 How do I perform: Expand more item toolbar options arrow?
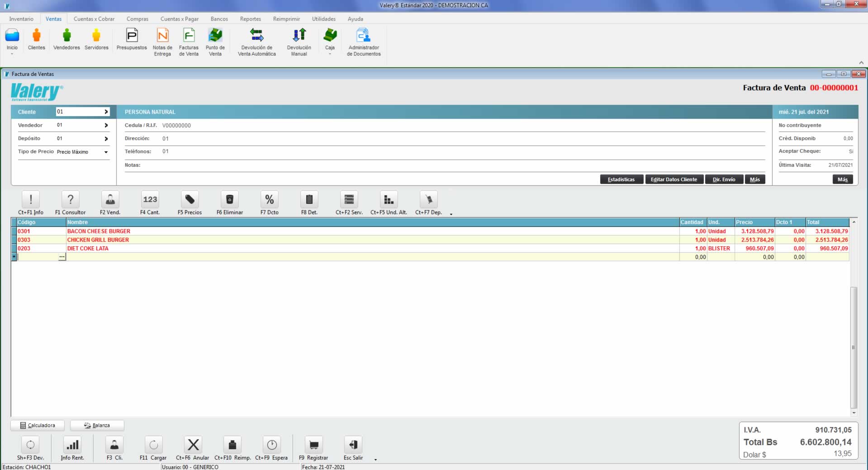click(x=451, y=214)
